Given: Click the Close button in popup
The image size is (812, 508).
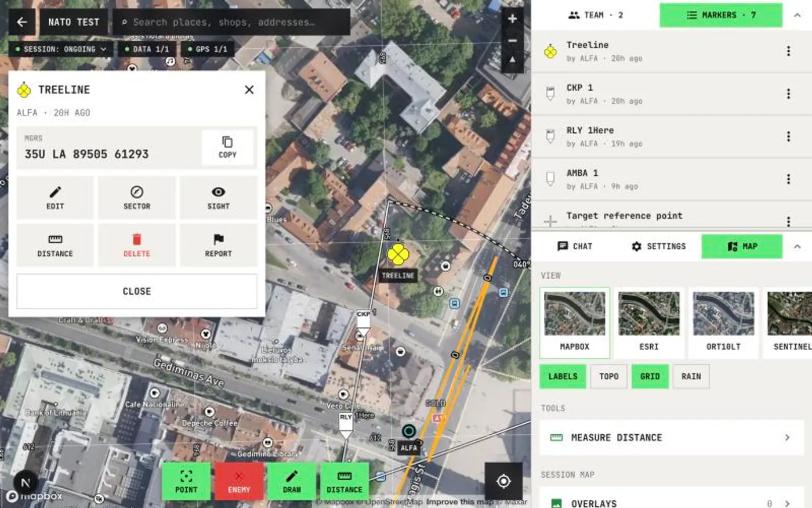Looking at the screenshot, I should (x=137, y=291).
